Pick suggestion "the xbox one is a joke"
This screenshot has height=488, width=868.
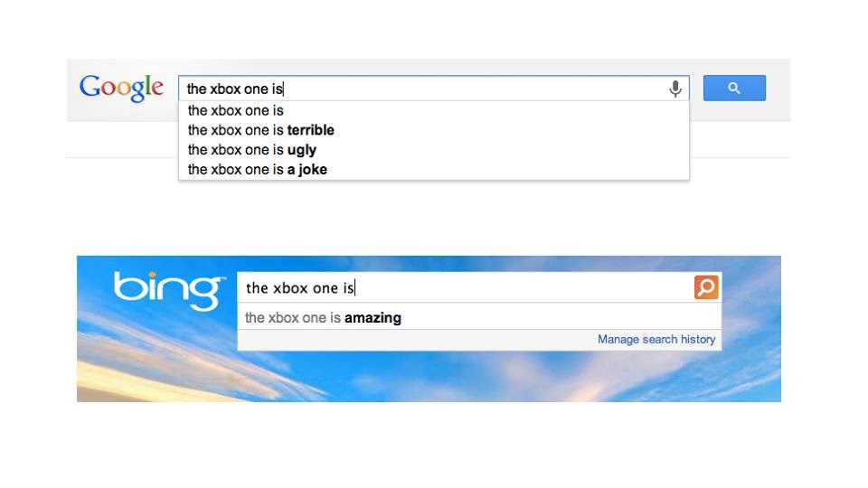[257, 170]
